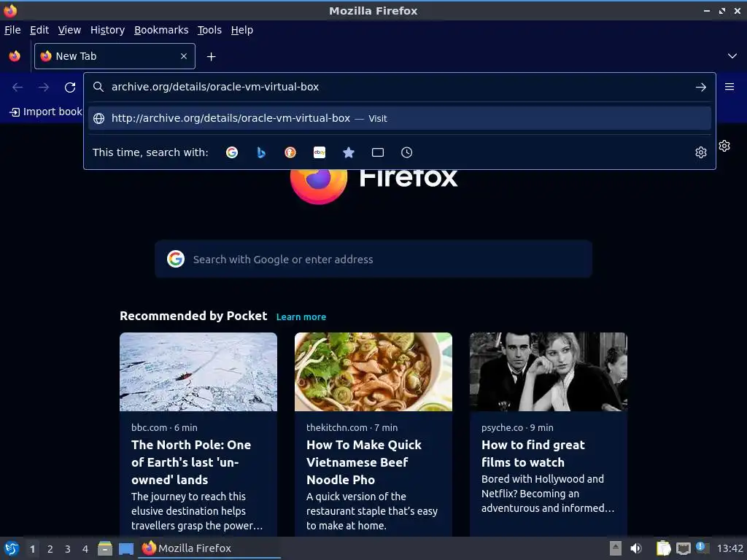Open Firefox hamburger application menu
This screenshot has height=560, width=747.
729,87
